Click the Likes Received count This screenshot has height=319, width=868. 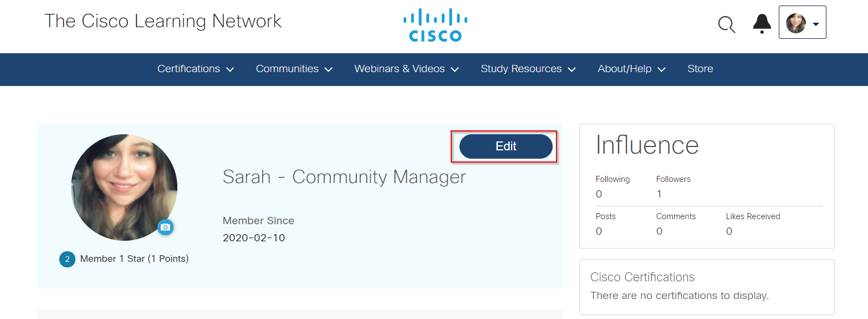(x=729, y=231)
